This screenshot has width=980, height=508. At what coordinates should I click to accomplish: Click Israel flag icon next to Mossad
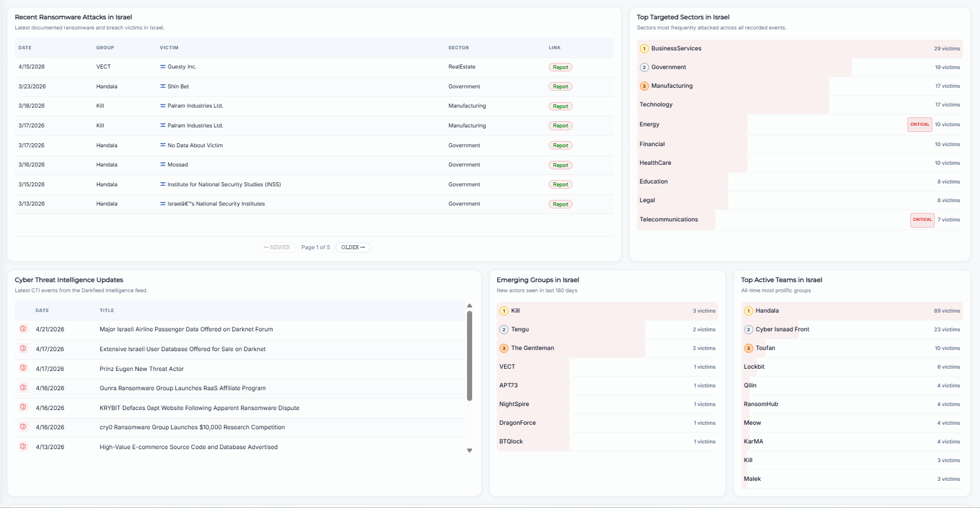(163, 164)
